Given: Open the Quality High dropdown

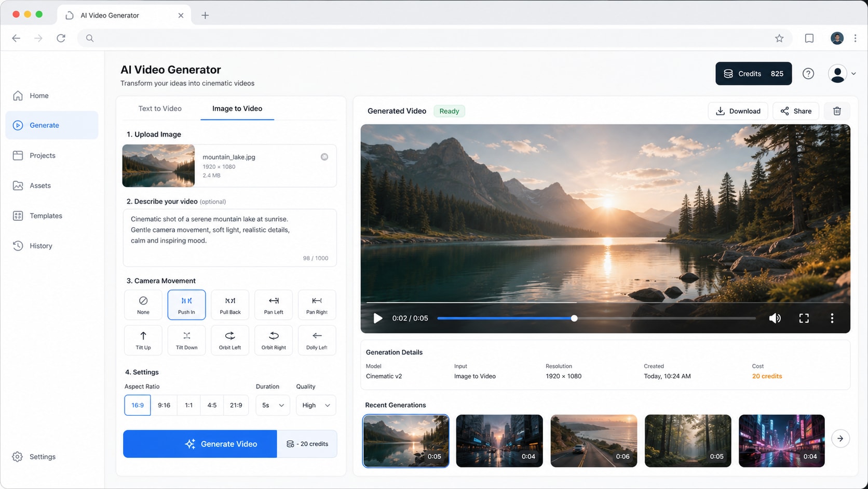Looking at the screenshot, I should [316, 405].
